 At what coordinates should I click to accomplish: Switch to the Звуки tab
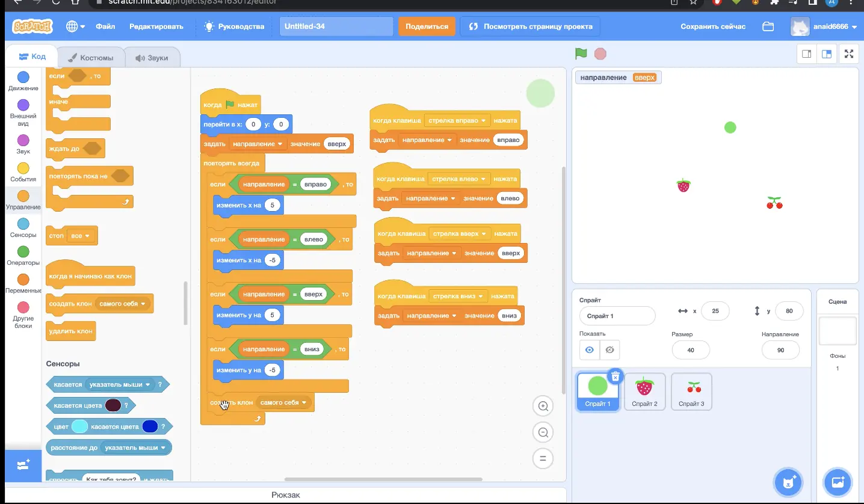click(x=152, y=58)
